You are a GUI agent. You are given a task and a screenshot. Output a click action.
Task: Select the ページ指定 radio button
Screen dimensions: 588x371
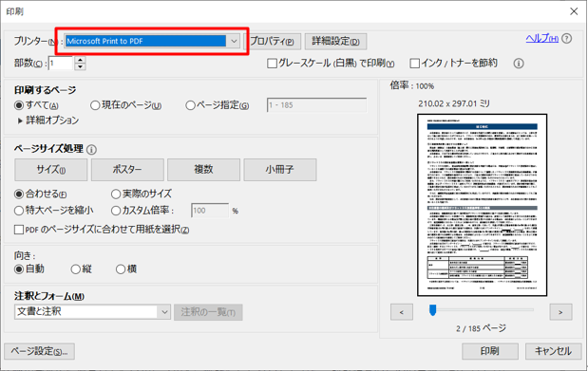(190, 105)
